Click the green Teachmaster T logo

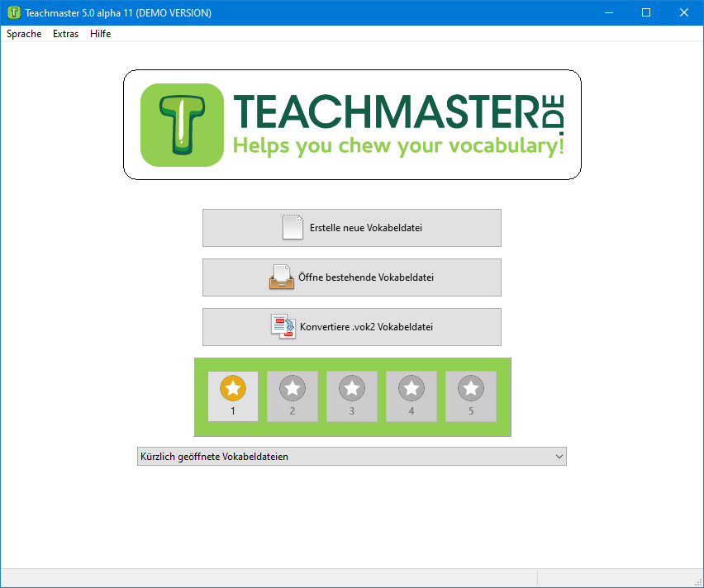pos(182,125)
